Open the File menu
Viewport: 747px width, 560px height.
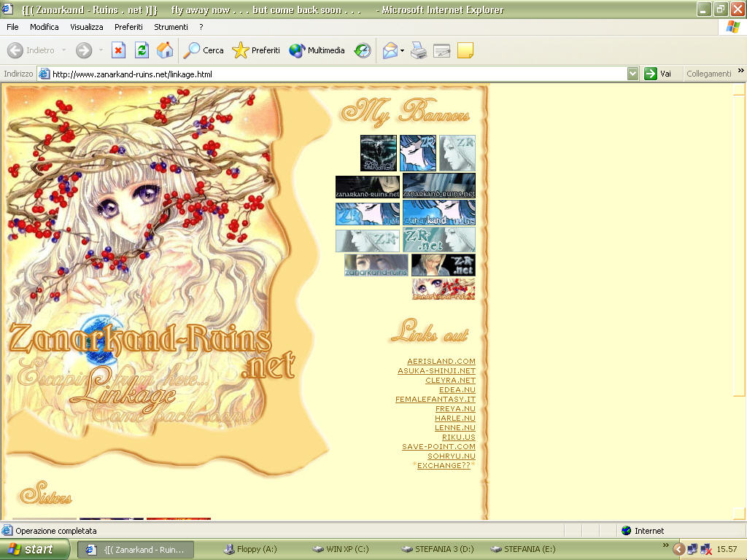[12, 27]
